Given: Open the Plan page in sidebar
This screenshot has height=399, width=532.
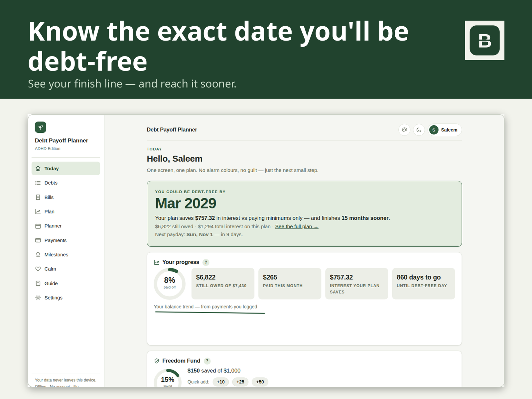Looking at the screenshot, I should pos(66,211).
